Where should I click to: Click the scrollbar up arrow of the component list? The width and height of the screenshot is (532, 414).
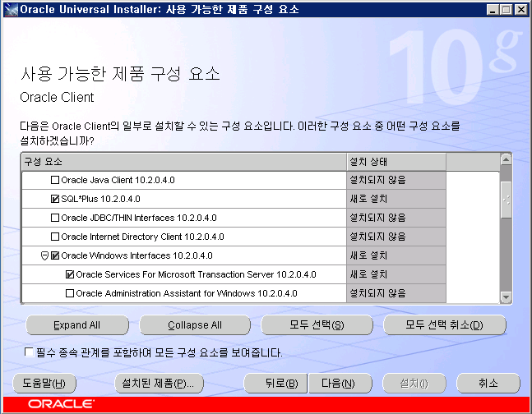(506, 159)
